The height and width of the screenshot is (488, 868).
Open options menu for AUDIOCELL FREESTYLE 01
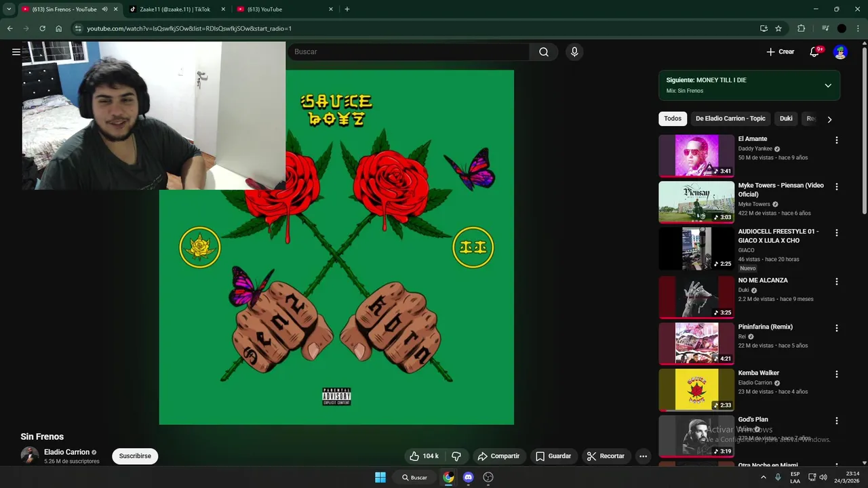coord(836,232)
